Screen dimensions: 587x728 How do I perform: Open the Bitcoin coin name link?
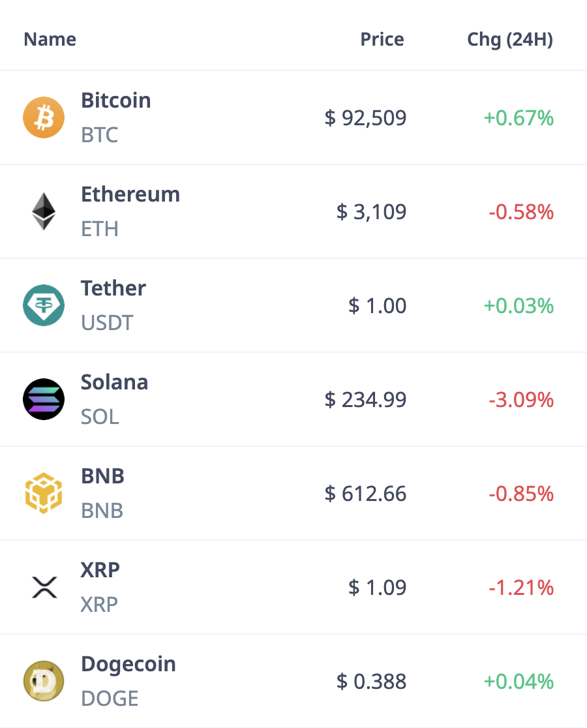[x=116, y=100]
